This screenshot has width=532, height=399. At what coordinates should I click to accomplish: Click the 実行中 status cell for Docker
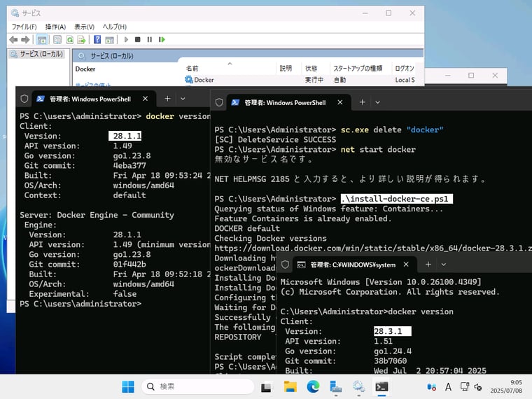pyautogui.click(x=314, y=80)
